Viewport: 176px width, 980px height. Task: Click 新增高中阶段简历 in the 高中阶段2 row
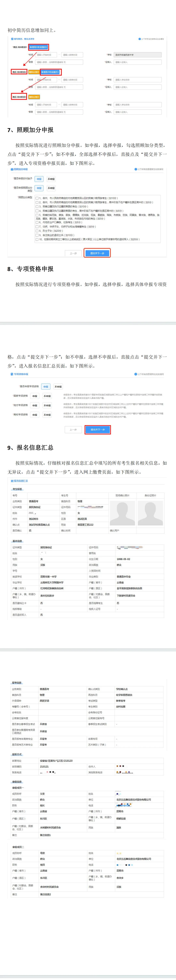[x=50, y=72]
